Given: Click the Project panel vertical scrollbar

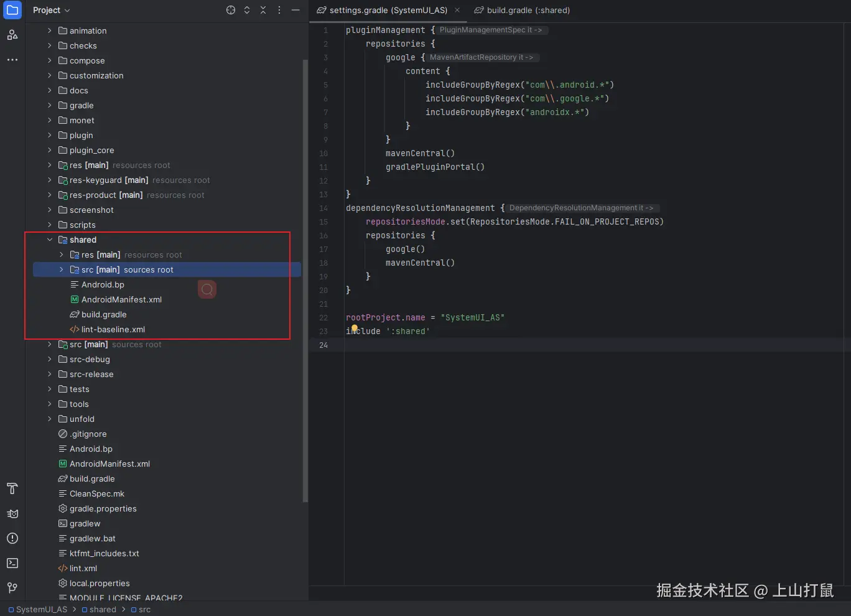Looking at the screenshot, I should tap(305, 280).
